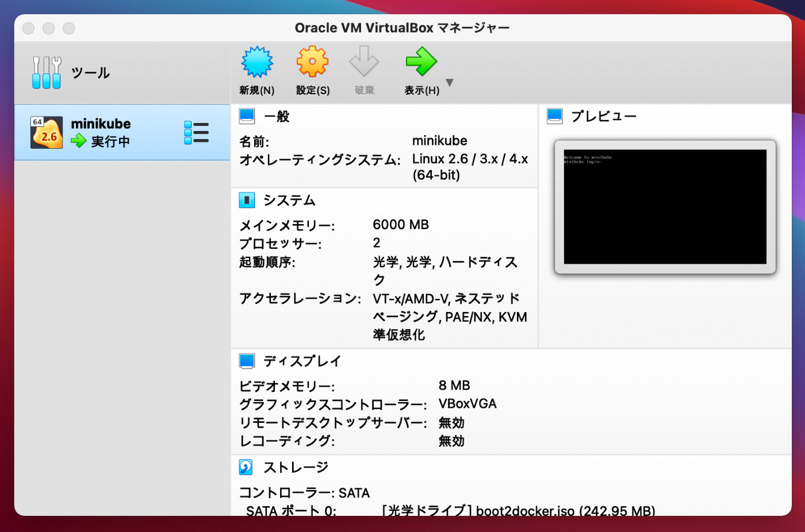805x532 pixels.
Task: Select the ツール tools icon
Action: point(47,72)
